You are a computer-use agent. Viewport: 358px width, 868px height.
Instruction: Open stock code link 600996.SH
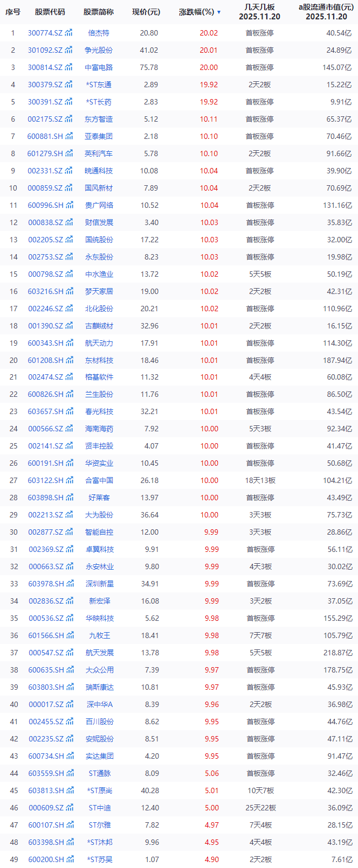pyautogui.click(x=45, y=205)
